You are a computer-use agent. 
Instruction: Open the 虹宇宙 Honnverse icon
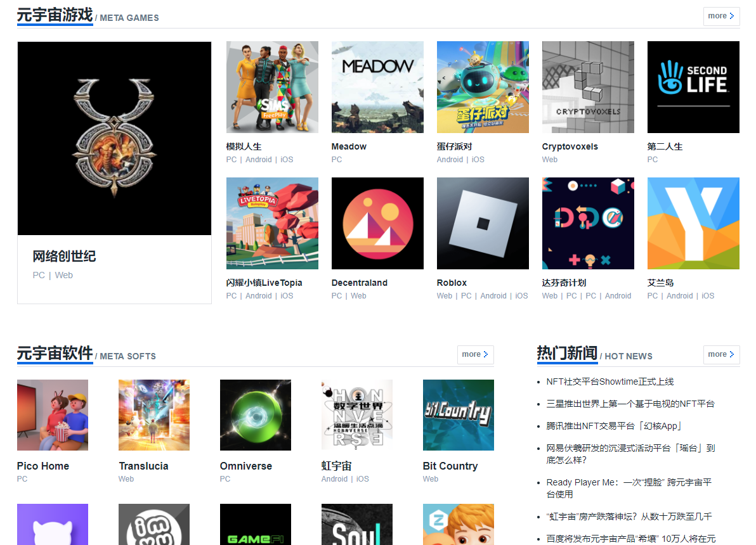(357, 415)
